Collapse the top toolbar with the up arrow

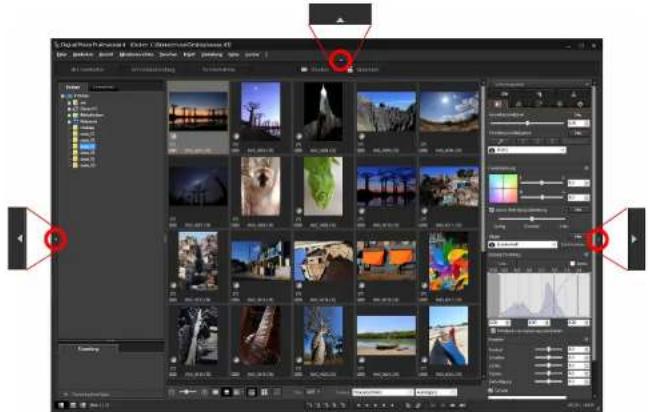click(341, 60)
